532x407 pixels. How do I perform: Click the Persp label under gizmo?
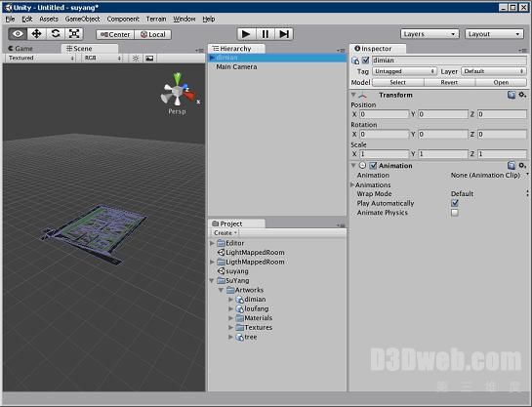point(177,111)
